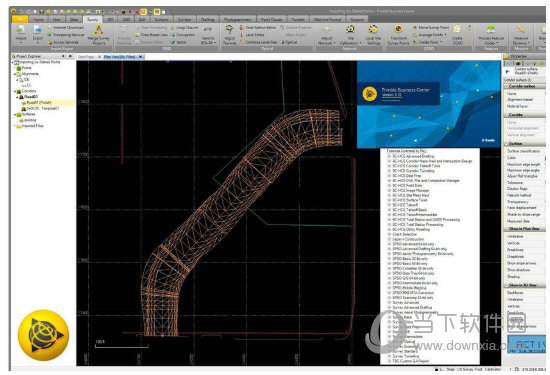Switch to the Surfaces ribbon tab
Image resolution: width=550 pixels, height=375 pixels.
tap(161, 19)
